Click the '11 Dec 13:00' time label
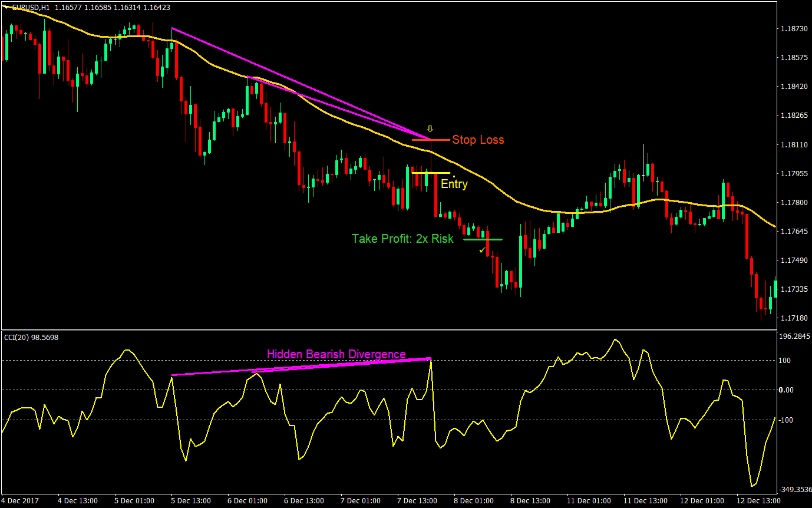Screen dimensions: 812x508 point(645,501)
